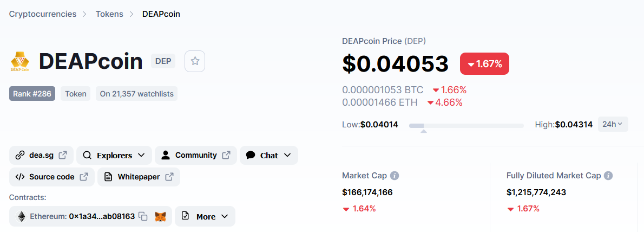The width and height of the screenshot is (644, 232).
Task: Add DEAPcoin to watchlist with star icon
Action: 195,61
